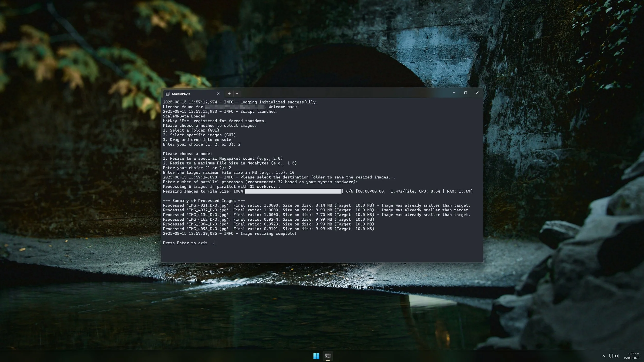Minimize the terminal window
Screen dimensions: 644x362
[x=454, y=93]
